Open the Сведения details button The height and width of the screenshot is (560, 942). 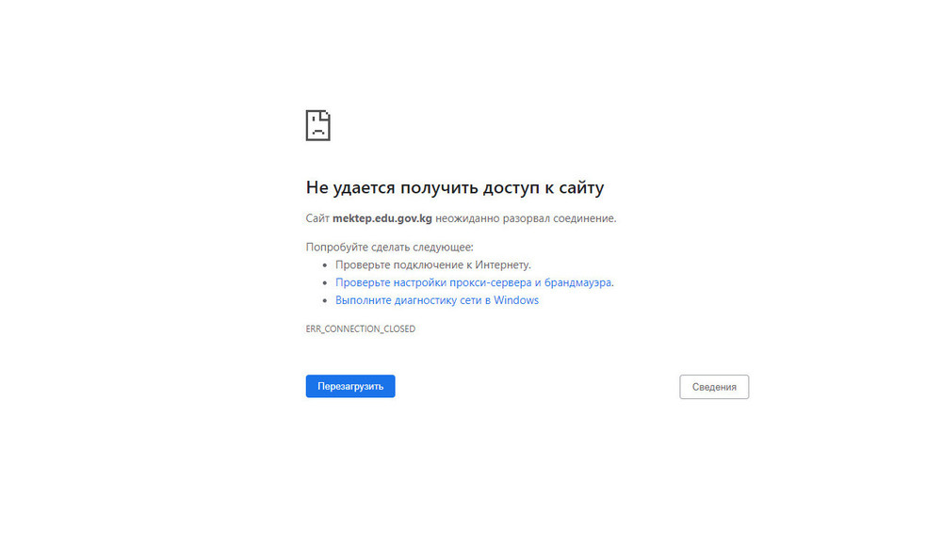pos(714,387)
